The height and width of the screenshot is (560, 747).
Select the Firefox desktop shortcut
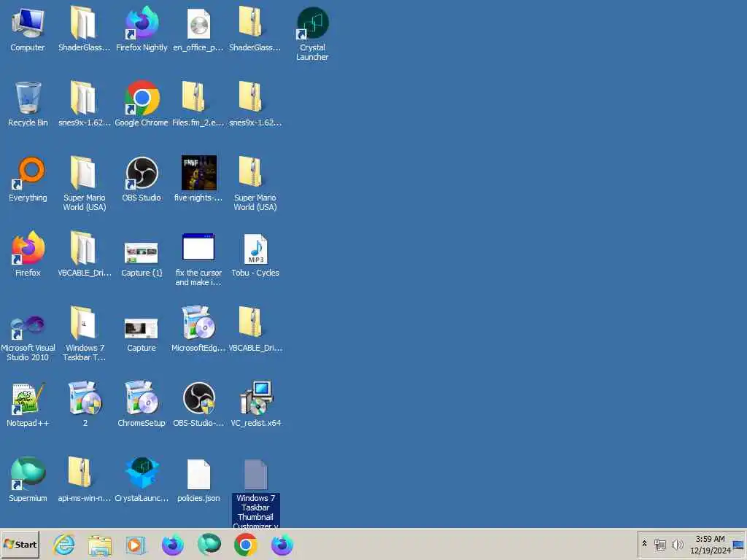point(28,254)
